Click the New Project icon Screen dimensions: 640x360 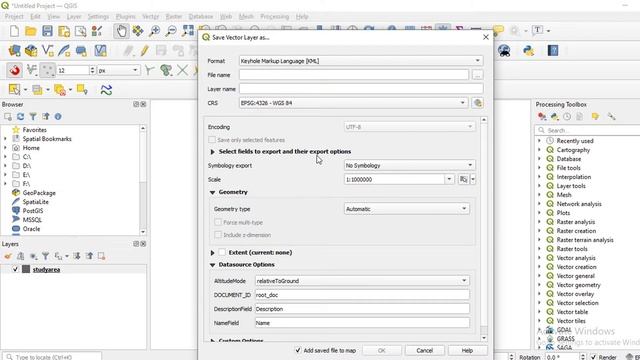point(14,31)
